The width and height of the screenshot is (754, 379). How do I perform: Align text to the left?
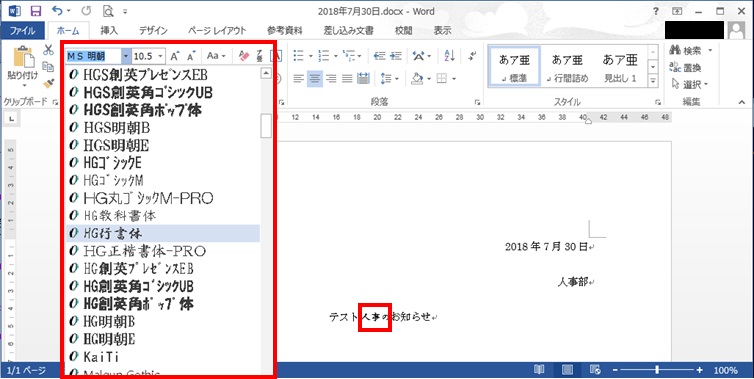299,78
